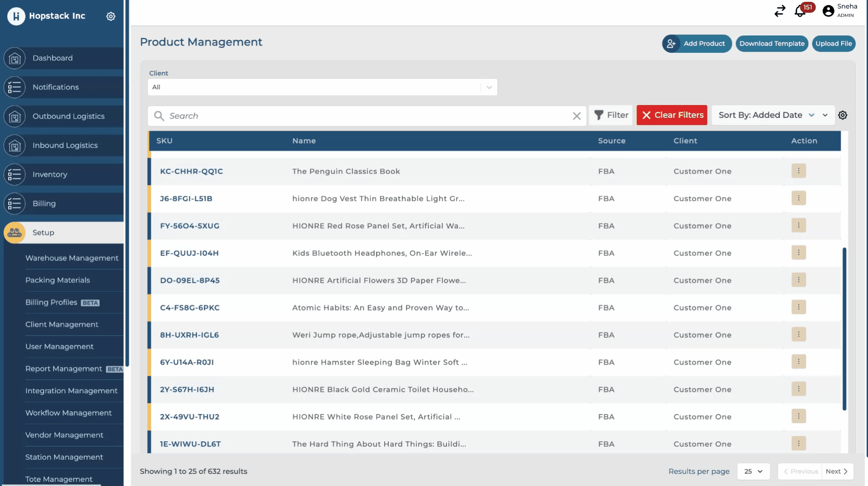Clear search text with X icon
The image size is (868, 486).
pyautogui.click(x=576, y=116)
